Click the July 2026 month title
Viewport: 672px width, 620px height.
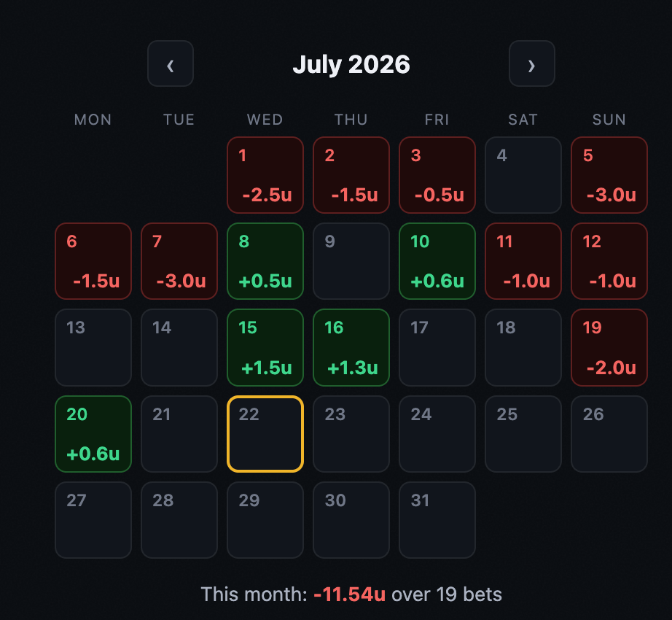pos(351,64)
